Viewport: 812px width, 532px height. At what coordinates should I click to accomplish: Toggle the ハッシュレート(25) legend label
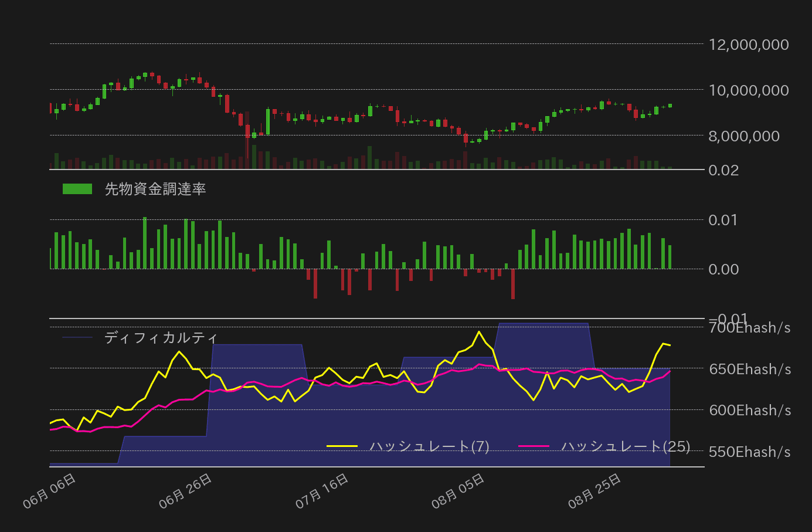click(626, 446)
